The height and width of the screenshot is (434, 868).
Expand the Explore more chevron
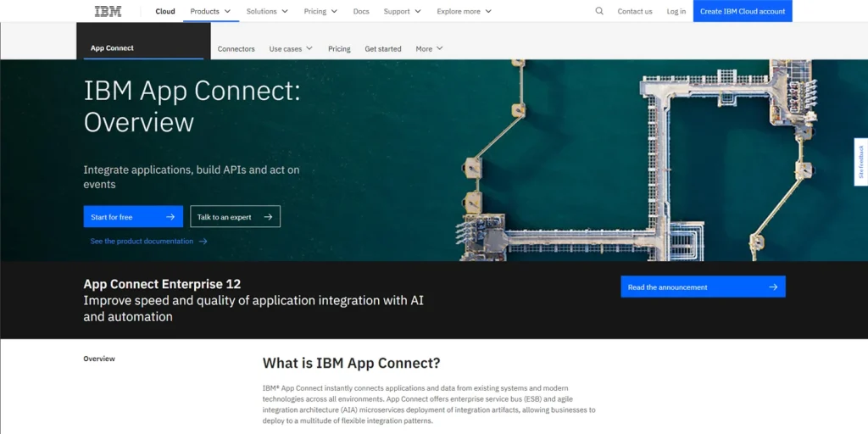[x=488, y=11]
